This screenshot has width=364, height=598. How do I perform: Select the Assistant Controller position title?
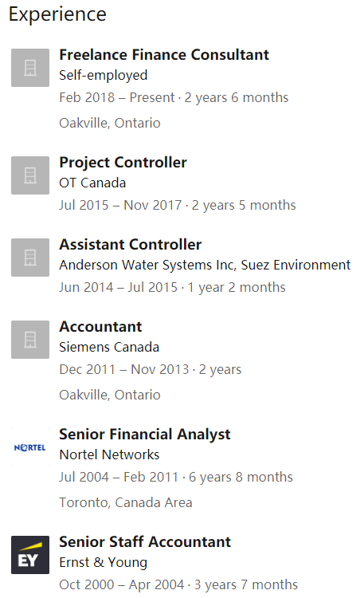coord(130,245)
